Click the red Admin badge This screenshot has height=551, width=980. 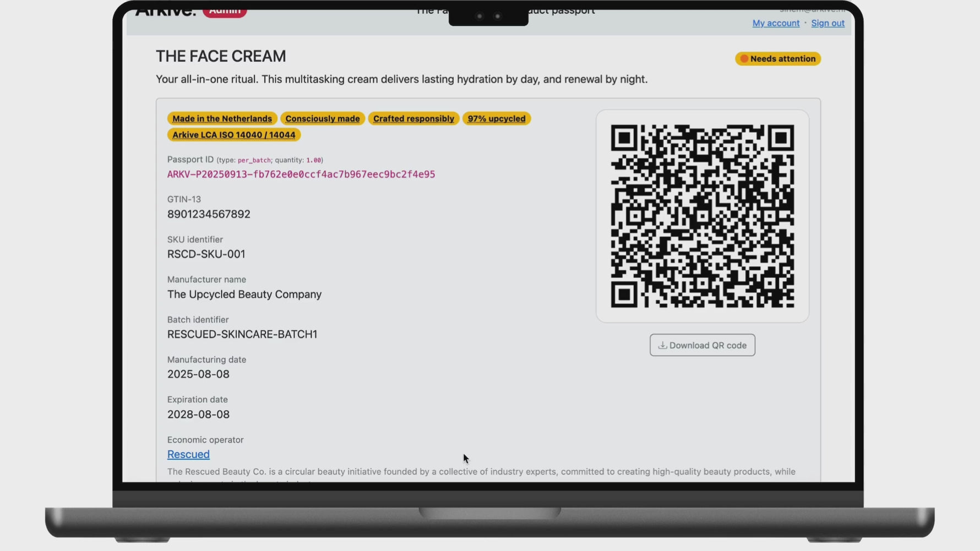225,12
